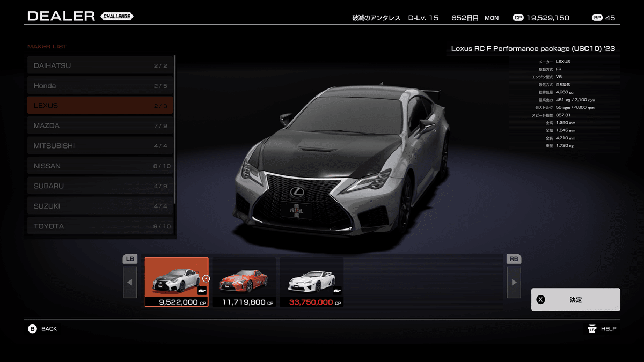The height and width of the screenshot is (362, 644).
Task: Click the '自然吸気' aspiration value
Action: click(x=563, y=85)
